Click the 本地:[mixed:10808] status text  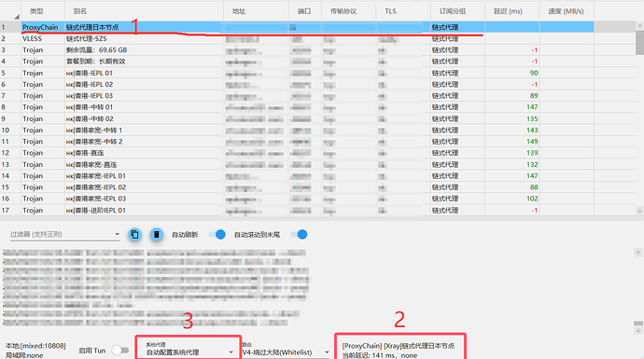pyautogui.click(x=35, y=346)
